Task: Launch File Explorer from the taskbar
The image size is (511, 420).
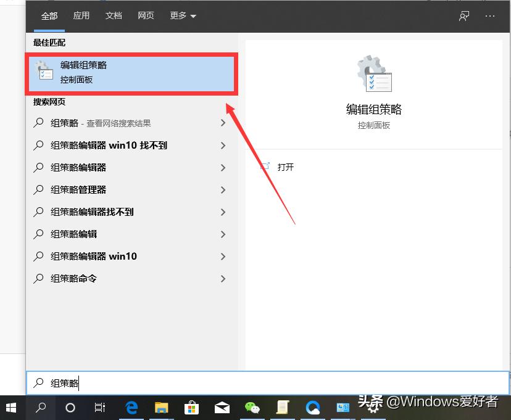Action: coord(162,408)
